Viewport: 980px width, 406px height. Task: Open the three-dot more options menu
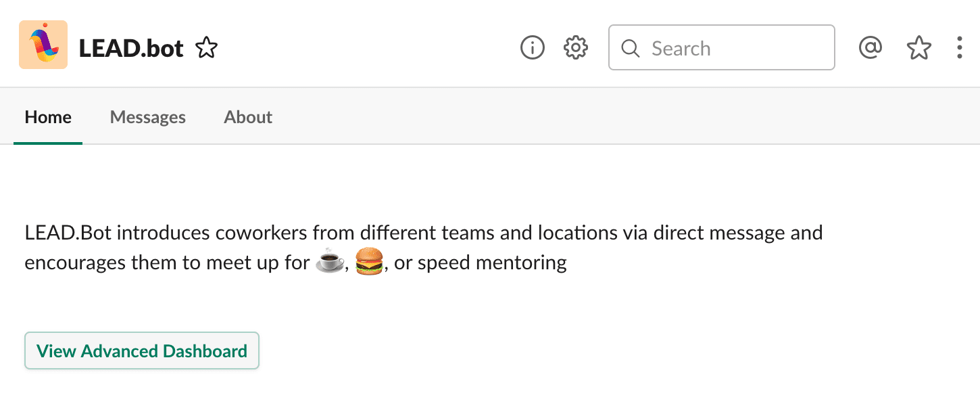pyautogui.click(x=960, y=48)
